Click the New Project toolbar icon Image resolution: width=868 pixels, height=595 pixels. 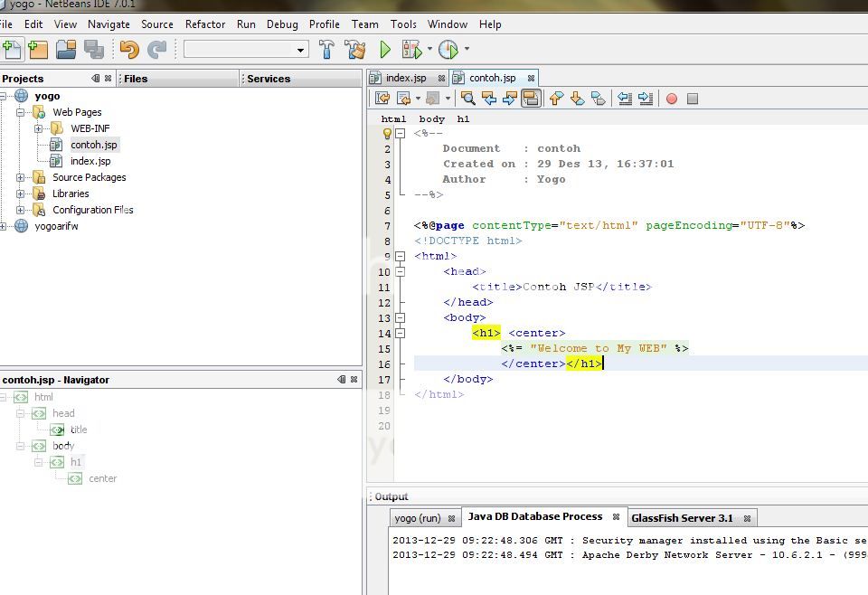click(x=38, y=50)
